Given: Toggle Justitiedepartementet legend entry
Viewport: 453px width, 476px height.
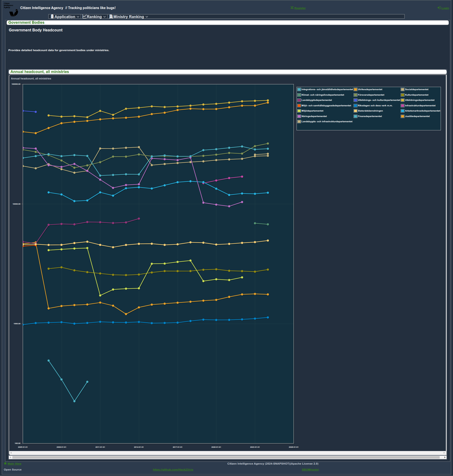Looking at the screenshot, I should coord(415,116).
